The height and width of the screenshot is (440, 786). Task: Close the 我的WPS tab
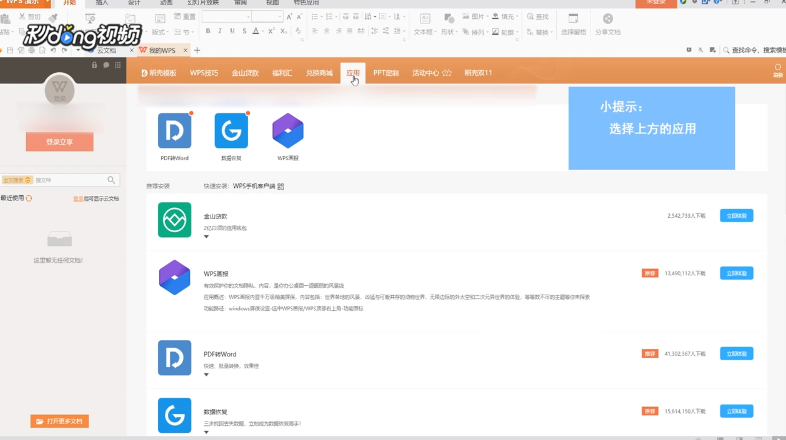pos(185,50)
